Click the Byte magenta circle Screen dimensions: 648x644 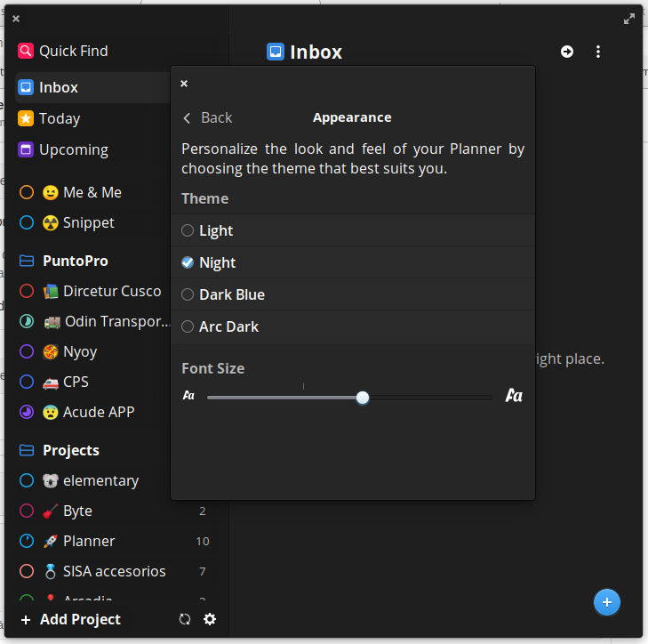pyautogui.click(x=27, y=511)
